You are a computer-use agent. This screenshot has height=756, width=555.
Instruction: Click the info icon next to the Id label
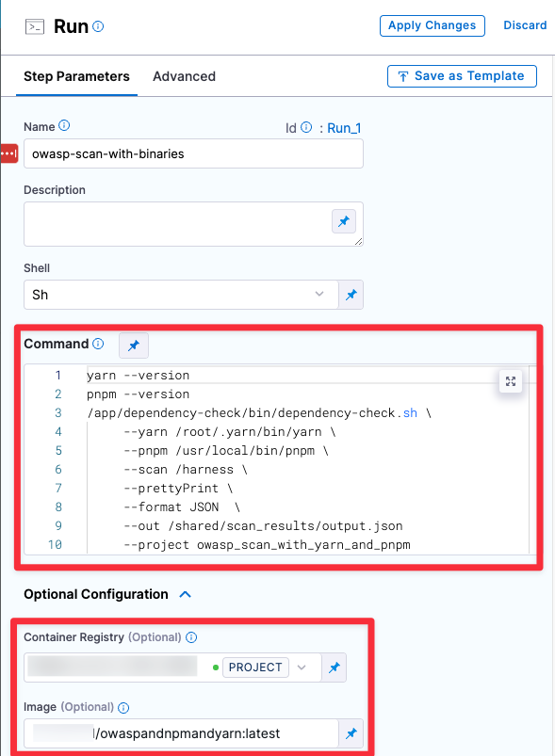coord(305,126)
